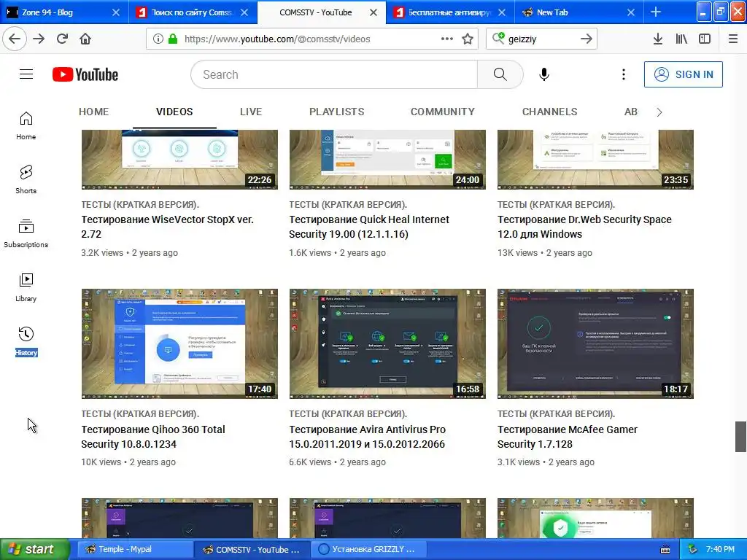Image resolution: width=747 pixels, height=560 pixels.
Task: Open the Windows start button
Action: click(x=34, y=549)
